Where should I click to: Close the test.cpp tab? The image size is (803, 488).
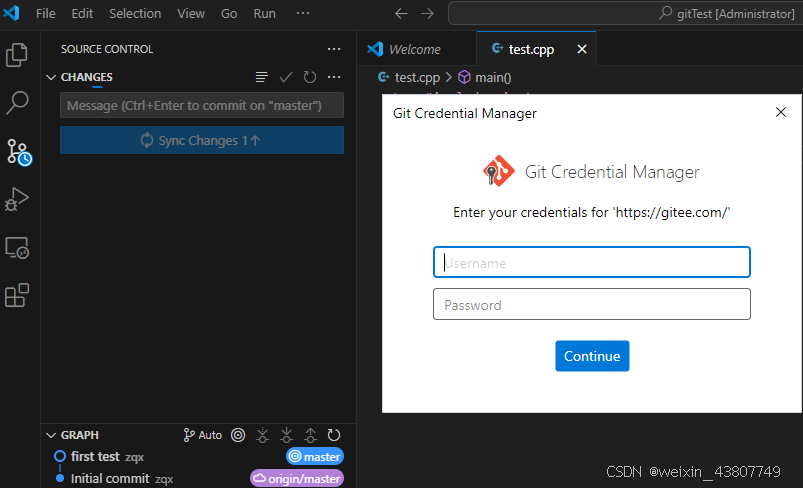pyautogui.click(x=582, y=49)
